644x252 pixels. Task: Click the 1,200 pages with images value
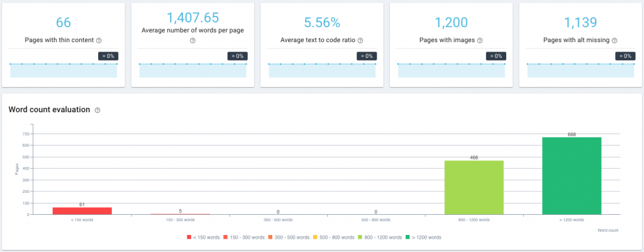point(451,23)
